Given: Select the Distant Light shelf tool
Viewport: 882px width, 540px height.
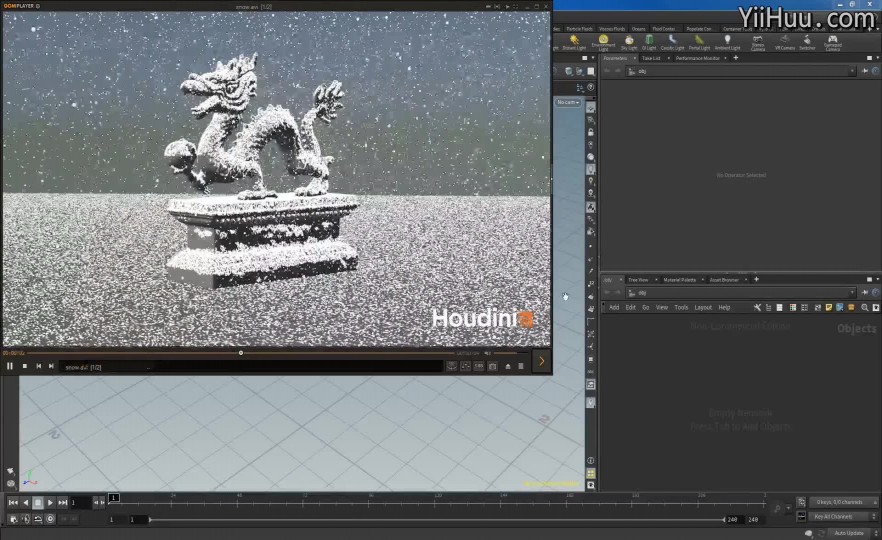Looking at the screenshot, I should [574, 43].
